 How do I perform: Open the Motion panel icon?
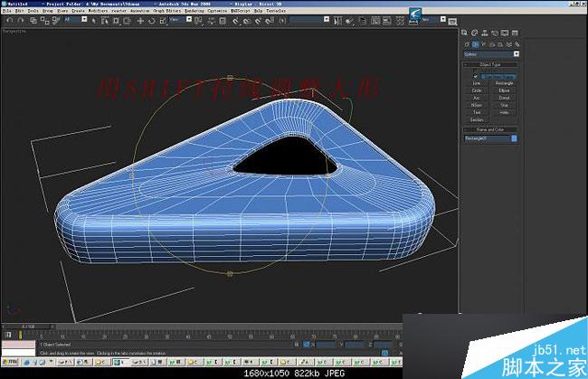pos(495,33)
